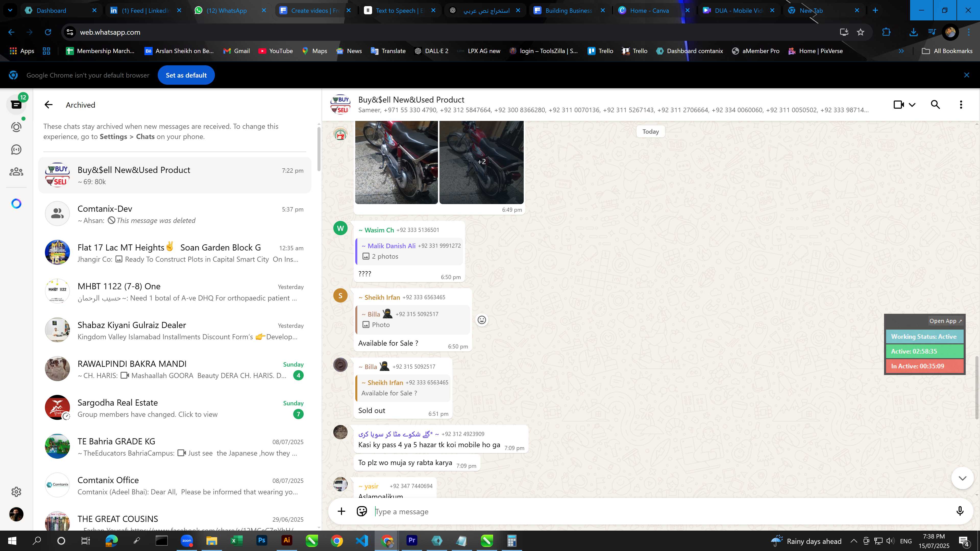980x551 pixels.
Task: Open Photoshop from the taskbar
Action: pos(262,540)
